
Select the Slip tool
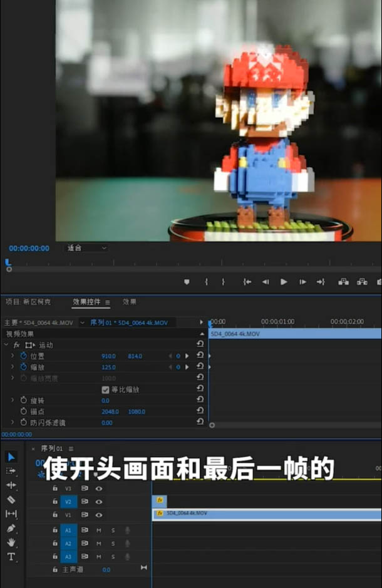[x=11, y=513]
